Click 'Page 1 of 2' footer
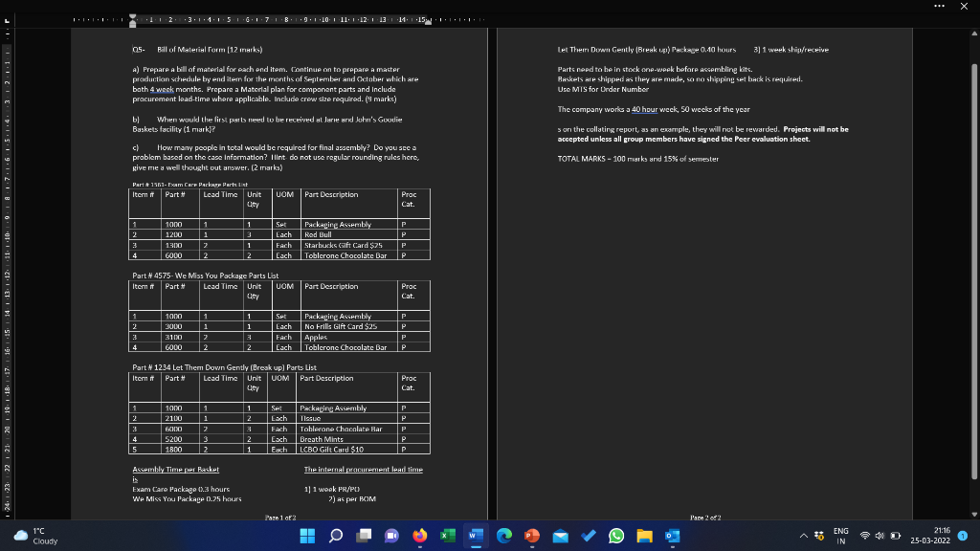This screenshot has height=551, width=980. pos(280,518)
